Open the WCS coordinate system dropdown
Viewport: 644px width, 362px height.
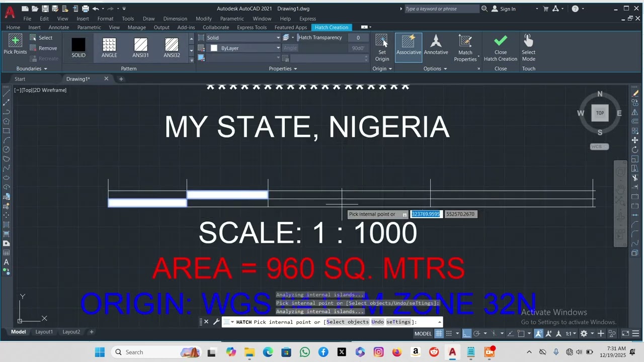(x=599, y=146)
